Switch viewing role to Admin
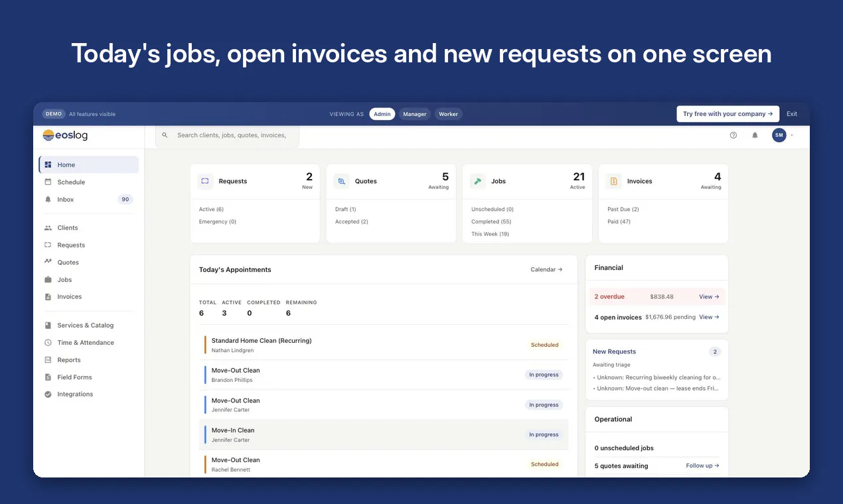Screen dimensions: 843x504 (x=382, y=114)
